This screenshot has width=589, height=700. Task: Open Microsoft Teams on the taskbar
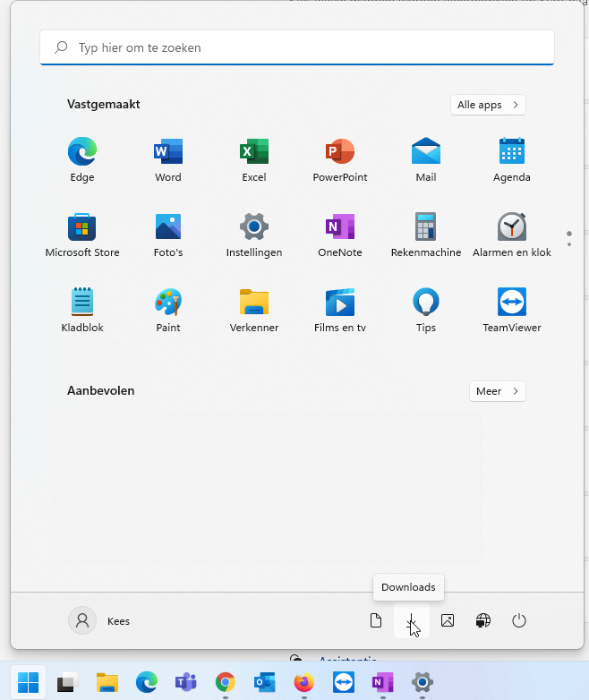(x=186, y=682)
